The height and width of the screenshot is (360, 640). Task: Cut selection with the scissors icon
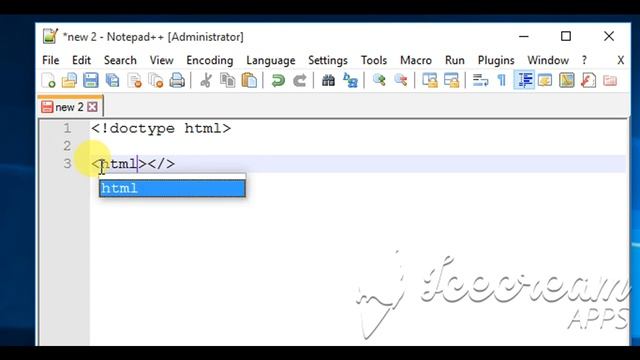206,80
